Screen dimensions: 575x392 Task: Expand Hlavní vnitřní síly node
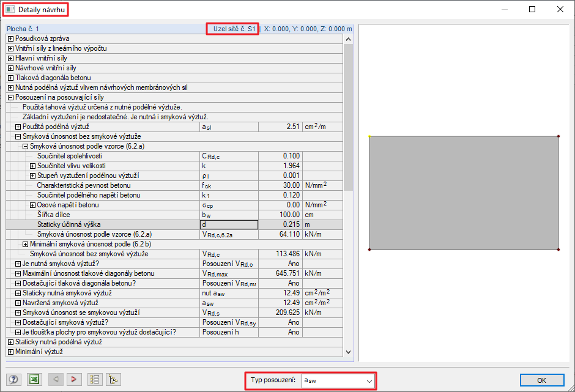pyautogui.click(x=10, y=58)
